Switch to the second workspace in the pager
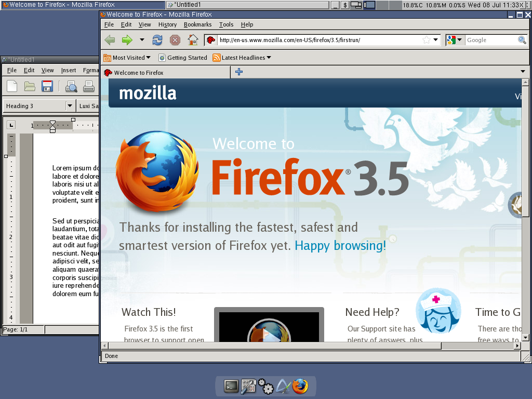The width and height of the screenshot is (532, 399). (x=369, y=5)
